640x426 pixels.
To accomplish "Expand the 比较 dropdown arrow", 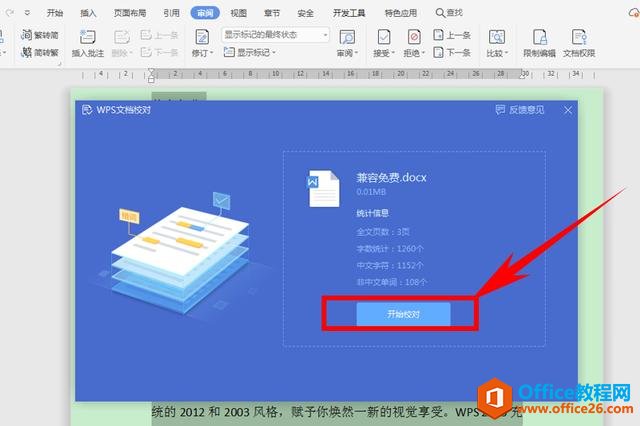I will pyautogui.click(x=506, y=53).
